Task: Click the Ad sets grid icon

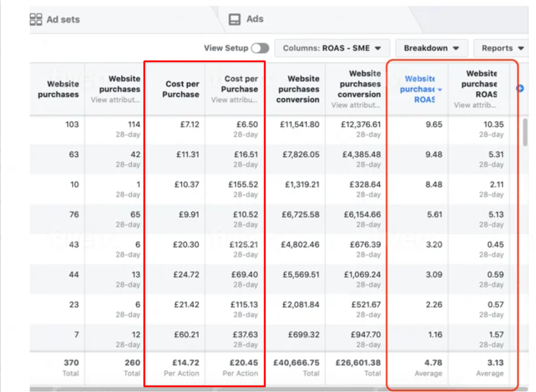Action: (x=36, y=19)
